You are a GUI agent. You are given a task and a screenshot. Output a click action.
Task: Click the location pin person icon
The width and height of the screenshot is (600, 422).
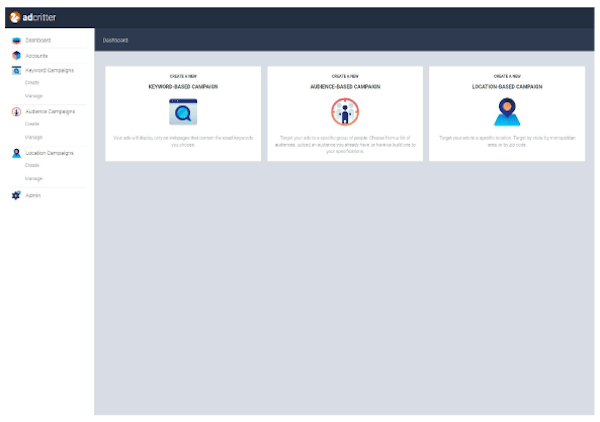tap(507, 112)
